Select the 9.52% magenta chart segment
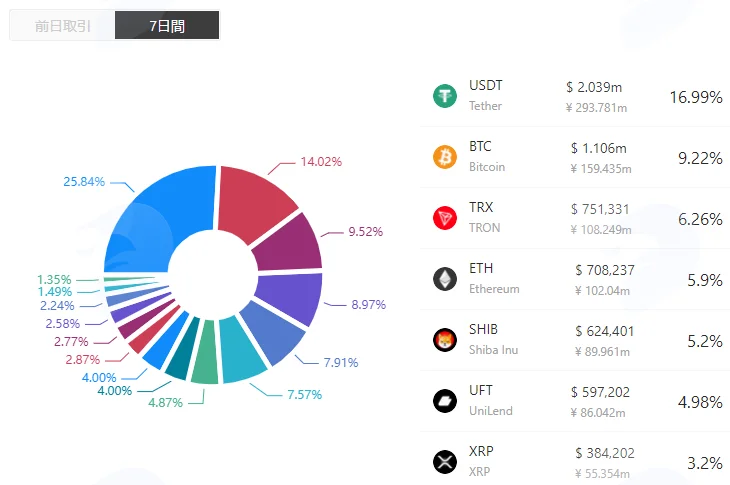 (291, 244)
